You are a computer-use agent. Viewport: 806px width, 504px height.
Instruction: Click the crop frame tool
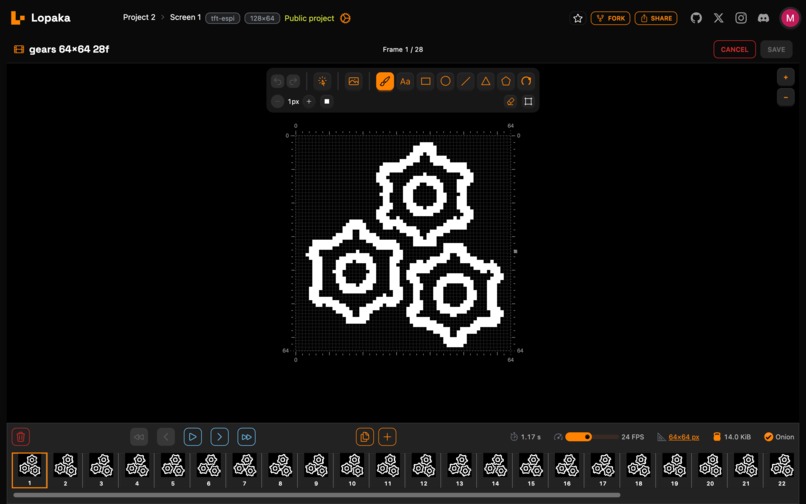click(528, 101)
